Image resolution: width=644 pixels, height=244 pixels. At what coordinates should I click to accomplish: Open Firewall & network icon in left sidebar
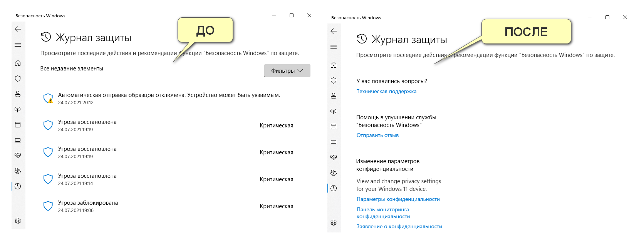coord(18,109)
